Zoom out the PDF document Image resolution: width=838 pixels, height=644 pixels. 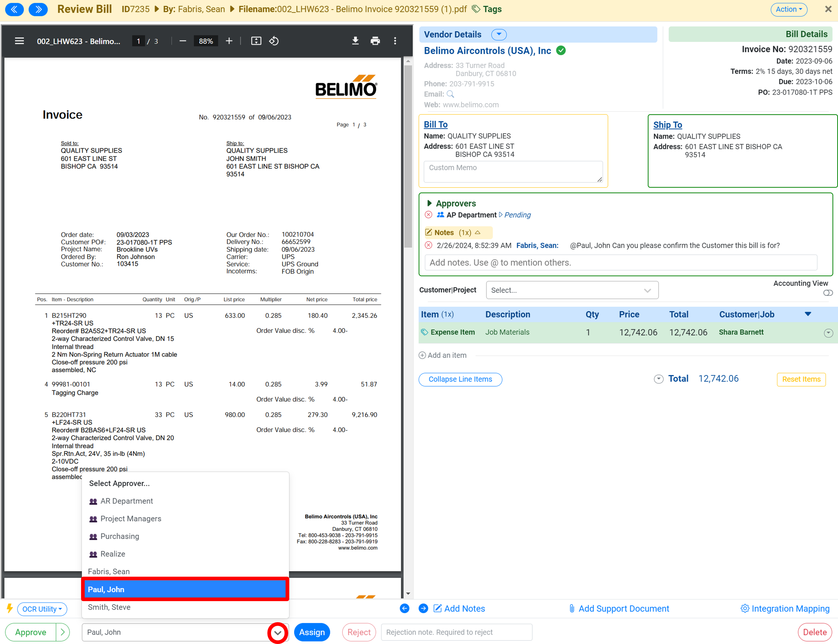[183, 41]
